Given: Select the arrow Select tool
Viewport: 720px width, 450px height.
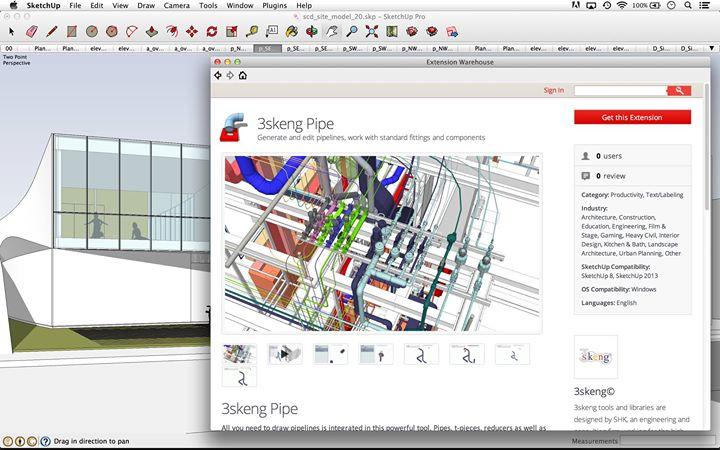Looking at the screenshot, I should 11,32.
